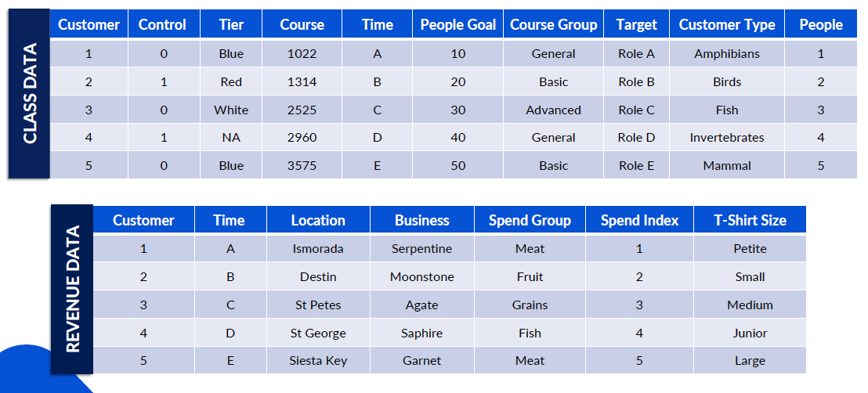
Task: Click the "Control" column header
Action: tap(164, 25)
